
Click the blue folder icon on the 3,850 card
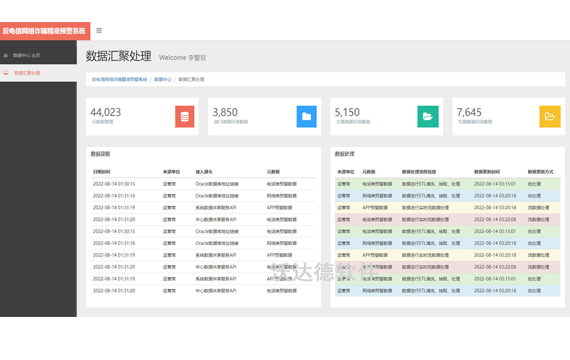click(x=306, y=116)
